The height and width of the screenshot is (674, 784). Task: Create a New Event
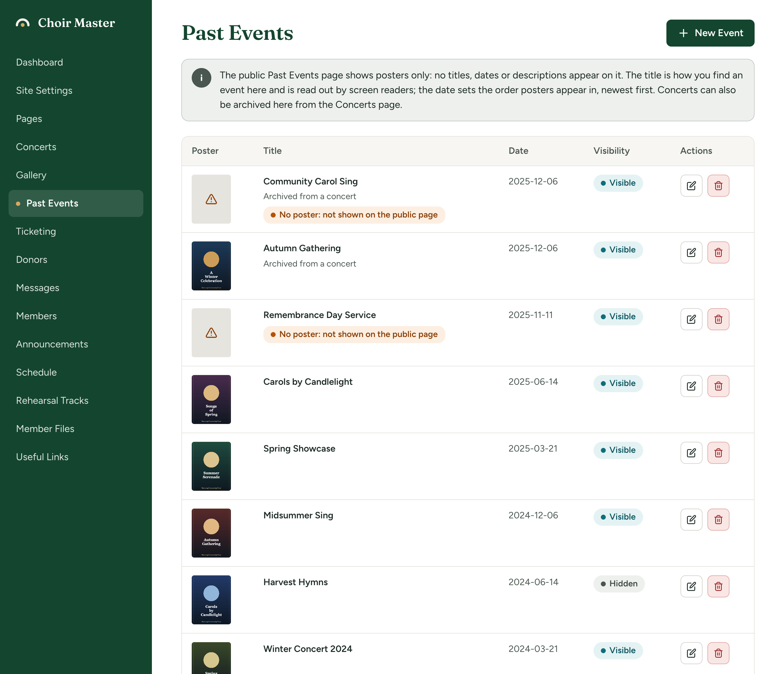(x=710, y=33)
